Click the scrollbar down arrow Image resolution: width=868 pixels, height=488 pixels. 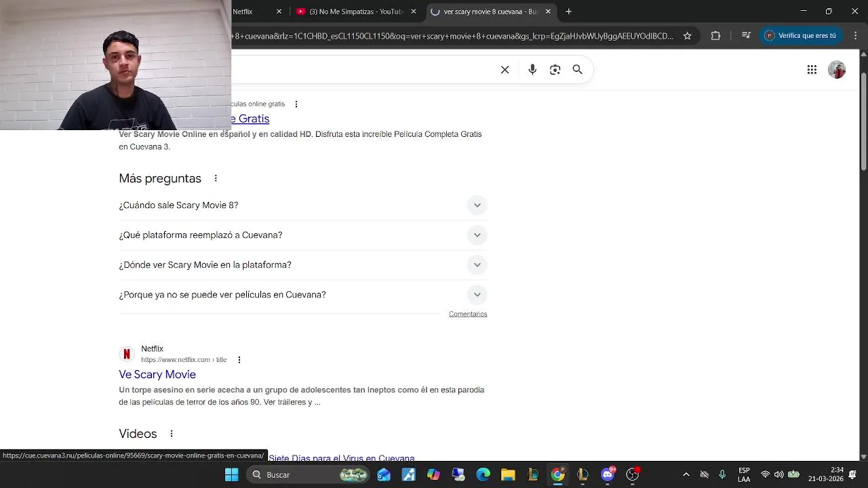coord(863,457)
